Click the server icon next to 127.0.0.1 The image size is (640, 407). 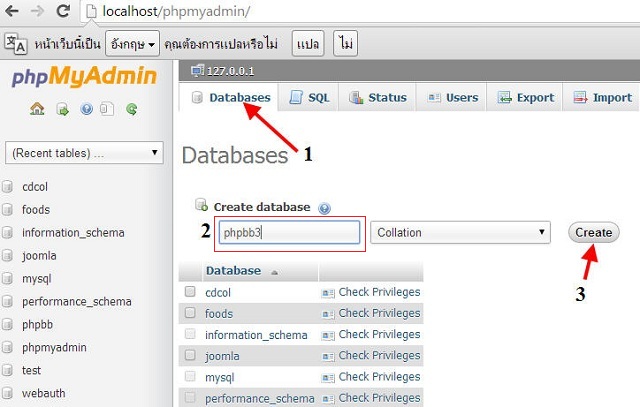pyautogui.click(x=197, y=71)
